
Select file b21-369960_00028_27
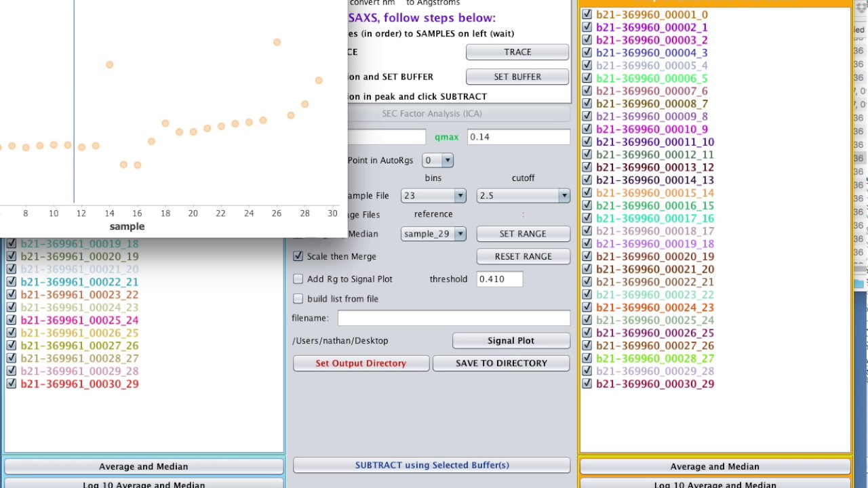(655, 358)
